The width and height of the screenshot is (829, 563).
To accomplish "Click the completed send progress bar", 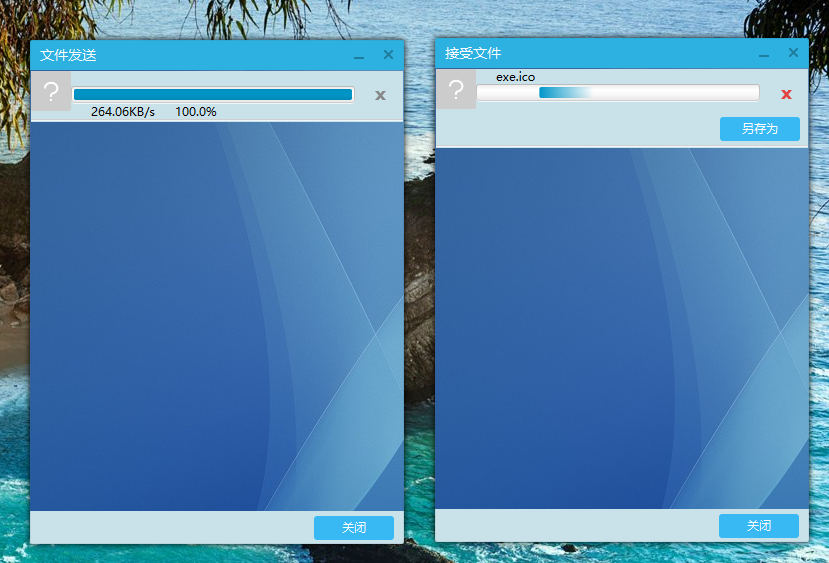I will [212, 95].
